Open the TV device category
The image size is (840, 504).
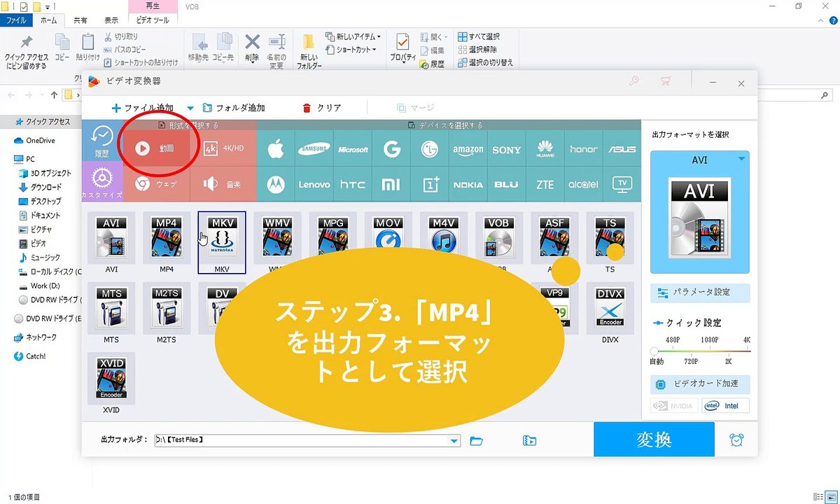pyautogui.click(x=622, y=185)
